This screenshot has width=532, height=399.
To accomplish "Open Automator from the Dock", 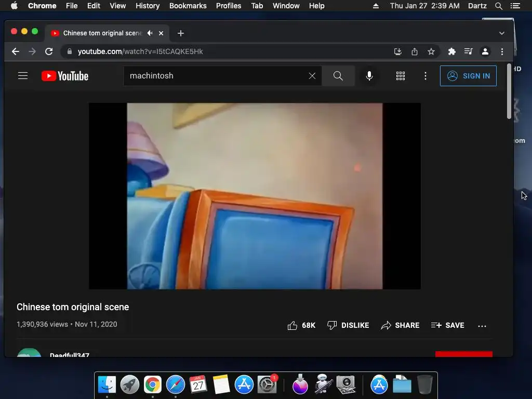I will [x=322, y=384].
